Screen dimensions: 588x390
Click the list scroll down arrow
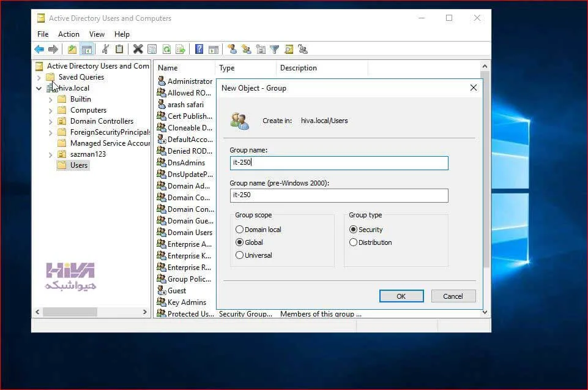[485, 312]
